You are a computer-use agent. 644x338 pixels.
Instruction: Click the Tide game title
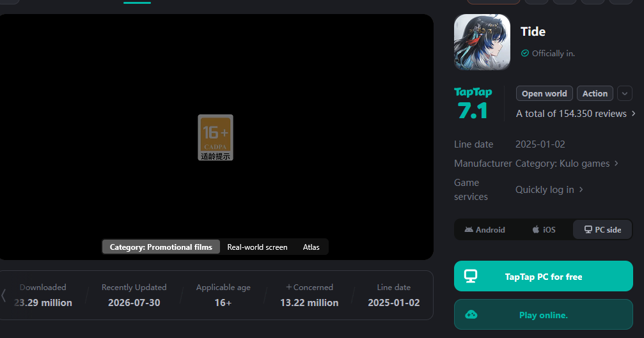pos(533,31)
